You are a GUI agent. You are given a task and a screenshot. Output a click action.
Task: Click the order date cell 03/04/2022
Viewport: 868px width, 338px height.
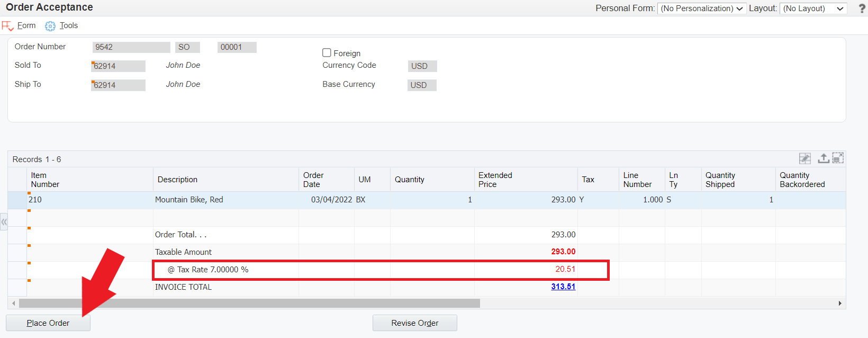(x=327, y=200)
